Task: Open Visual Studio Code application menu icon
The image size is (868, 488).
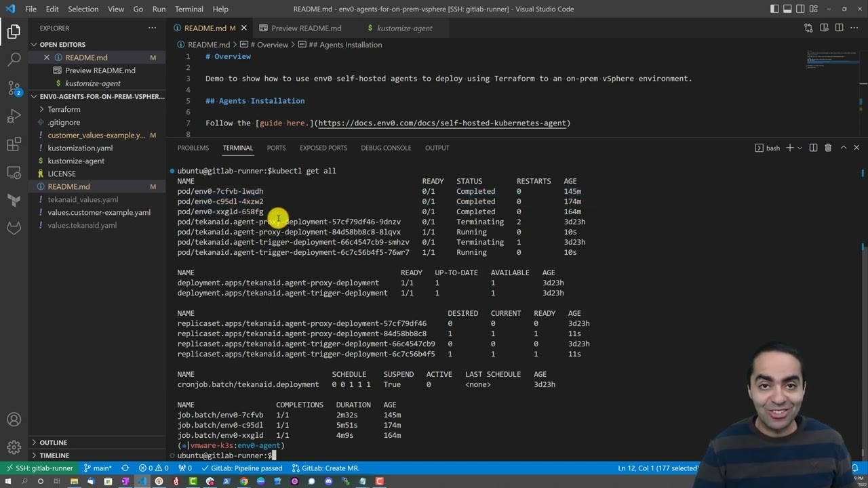Action: [9, 9]
